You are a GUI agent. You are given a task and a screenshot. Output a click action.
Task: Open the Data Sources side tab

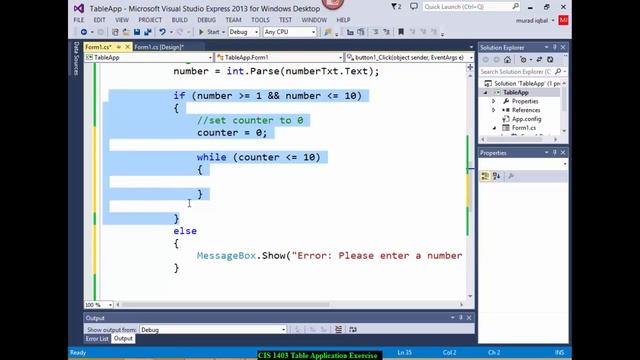[x=76, y=58]
